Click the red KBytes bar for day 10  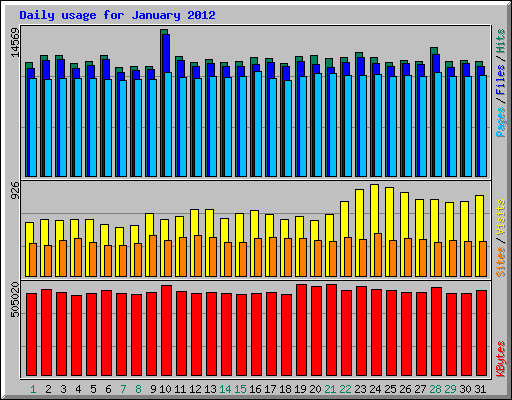coord(166,330)
